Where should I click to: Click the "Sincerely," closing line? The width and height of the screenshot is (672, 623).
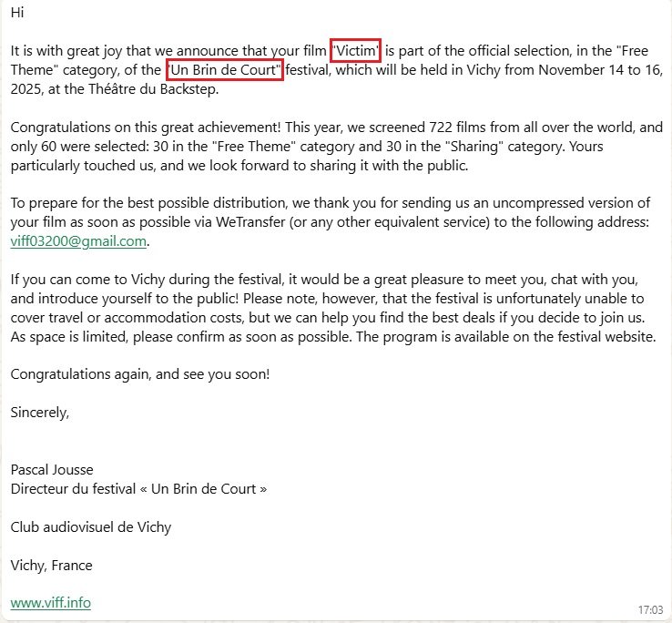coord(40,413)
